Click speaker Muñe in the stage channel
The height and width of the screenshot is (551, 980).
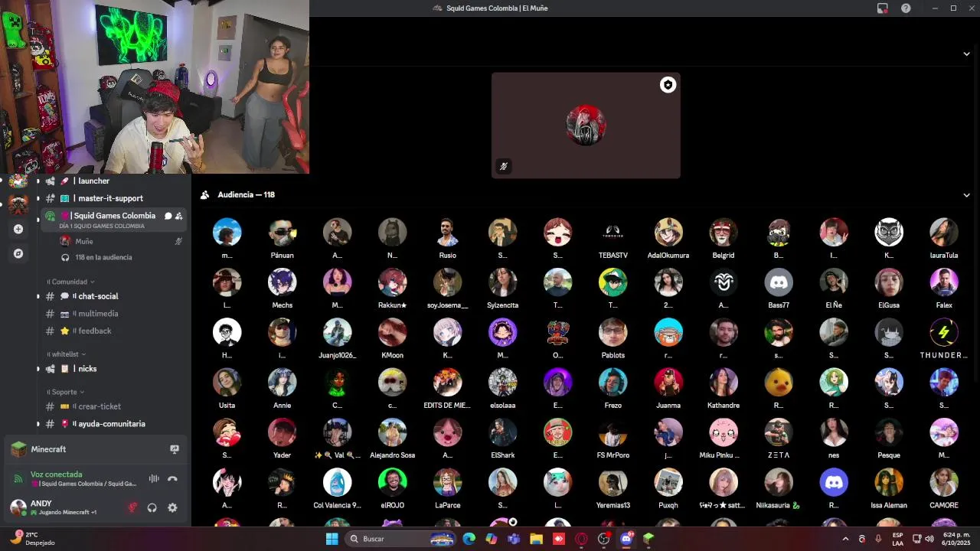pos(121,241)
